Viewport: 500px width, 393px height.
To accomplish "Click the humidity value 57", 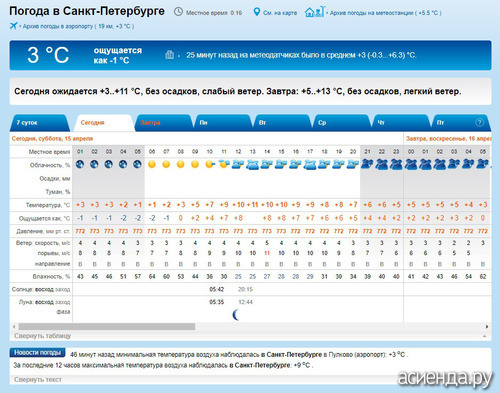I will (137, 276).
